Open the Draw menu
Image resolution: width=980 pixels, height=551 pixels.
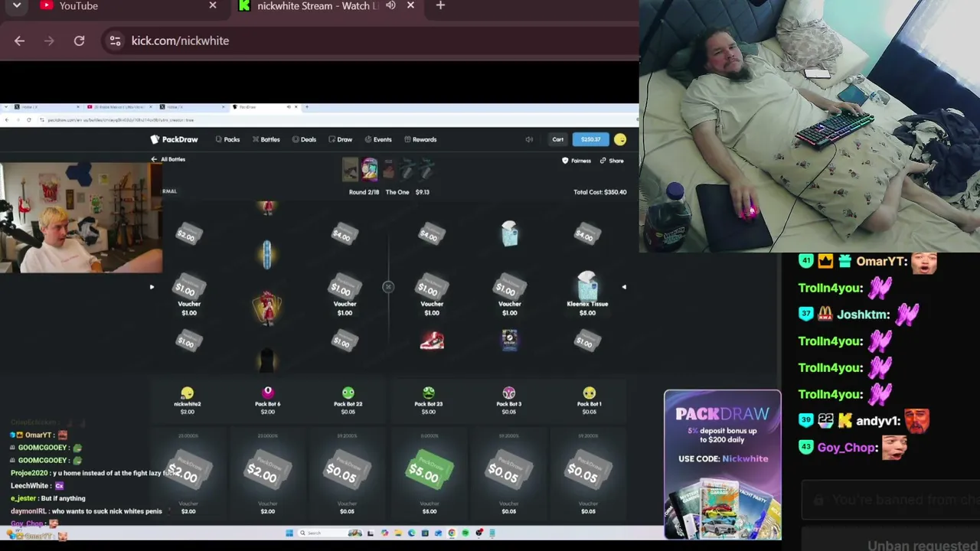tap(340, 139)
